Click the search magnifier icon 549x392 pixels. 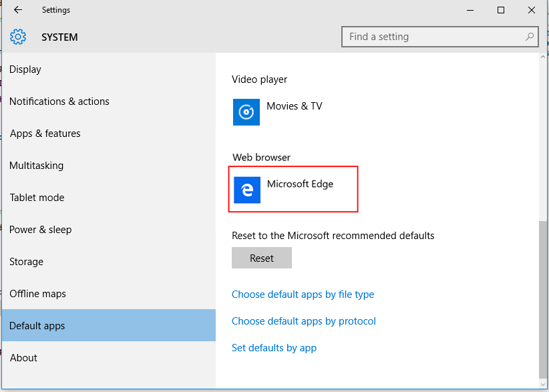click(x=528, y=37)
